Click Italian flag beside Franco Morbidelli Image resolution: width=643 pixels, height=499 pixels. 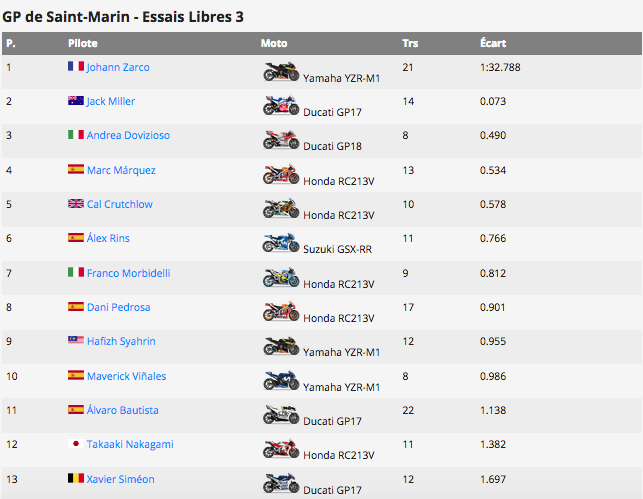(76, 272)
